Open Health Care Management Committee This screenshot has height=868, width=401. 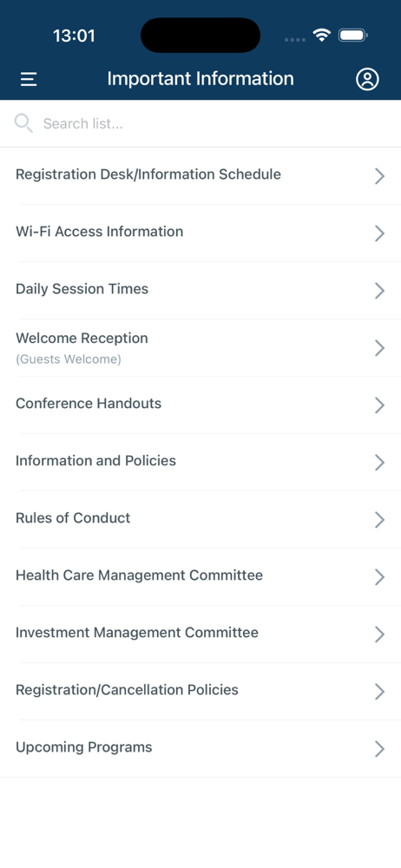click(200, 577)
